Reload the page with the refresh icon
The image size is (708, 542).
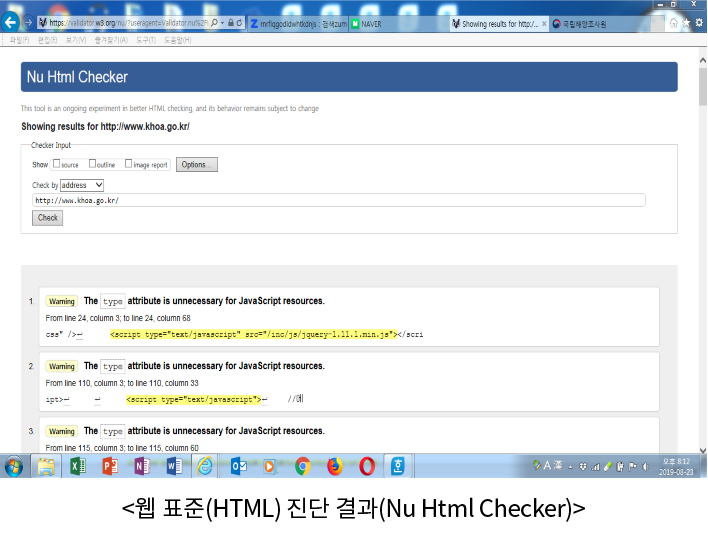pyautogui.click(x=239, y=23)
